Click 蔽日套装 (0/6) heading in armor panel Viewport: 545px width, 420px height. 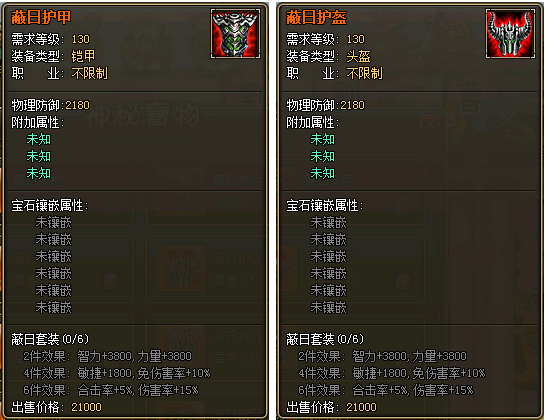point(50,339)
